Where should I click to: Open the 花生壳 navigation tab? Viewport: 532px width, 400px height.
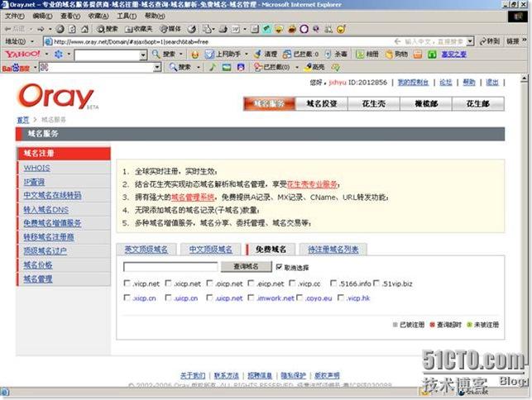374,104
